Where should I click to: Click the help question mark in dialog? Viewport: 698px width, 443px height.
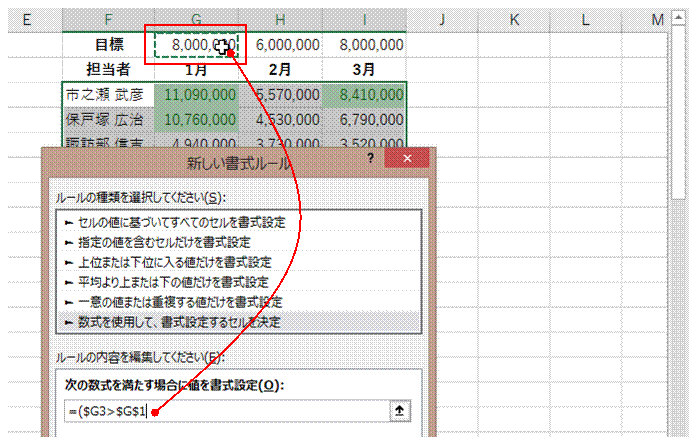[369, 160]
